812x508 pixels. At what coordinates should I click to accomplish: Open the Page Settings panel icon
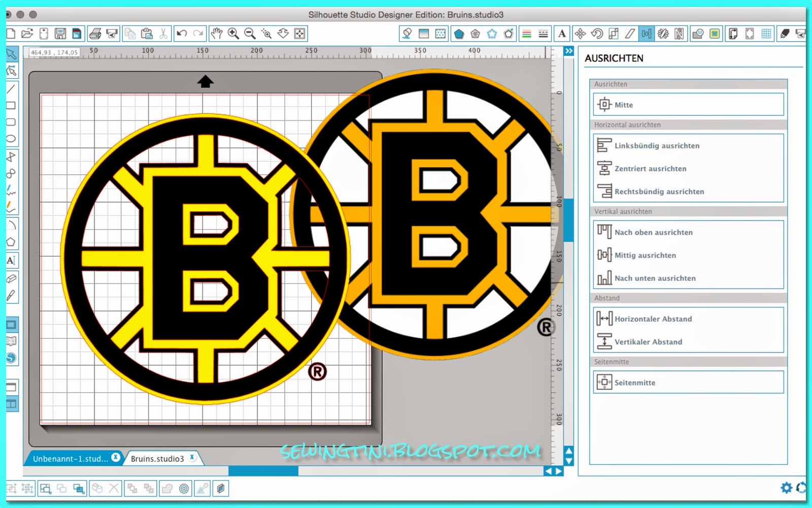(x=733, y=34)
